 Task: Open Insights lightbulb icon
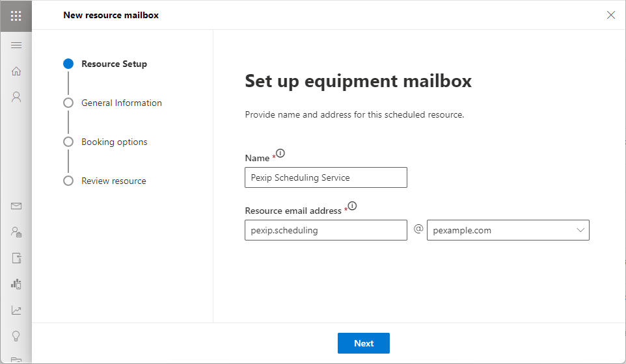point(16,336)
